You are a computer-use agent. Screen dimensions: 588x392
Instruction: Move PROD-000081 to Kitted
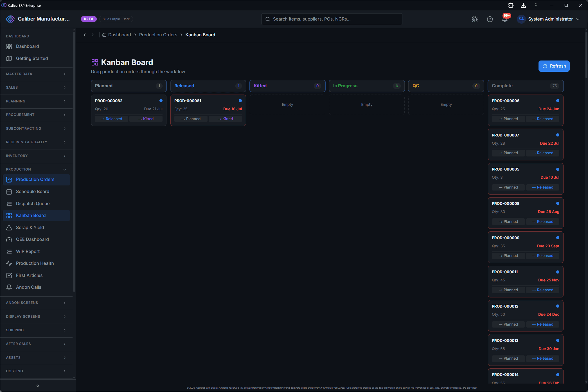tap(225, 119)
